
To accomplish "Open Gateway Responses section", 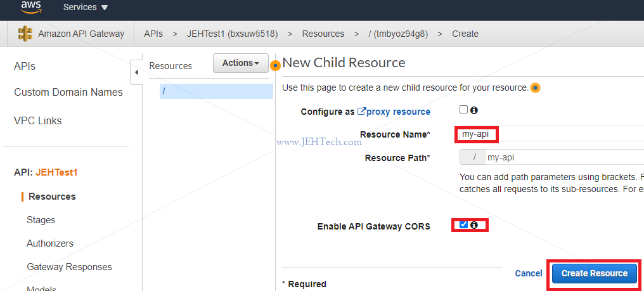I will [x=70, y=267].
